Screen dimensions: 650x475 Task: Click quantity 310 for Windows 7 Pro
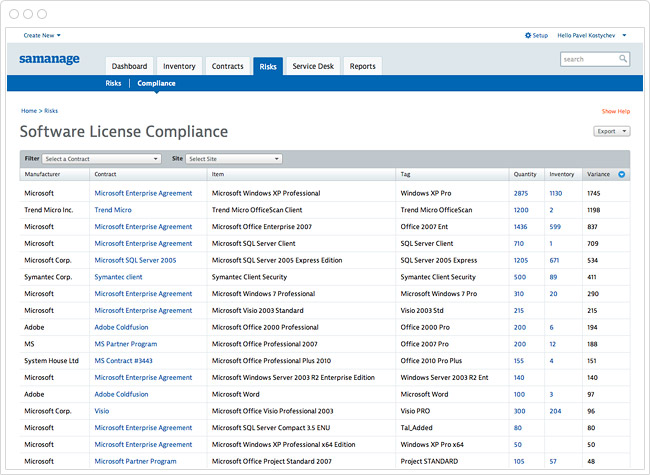click(x=519, y=293)
